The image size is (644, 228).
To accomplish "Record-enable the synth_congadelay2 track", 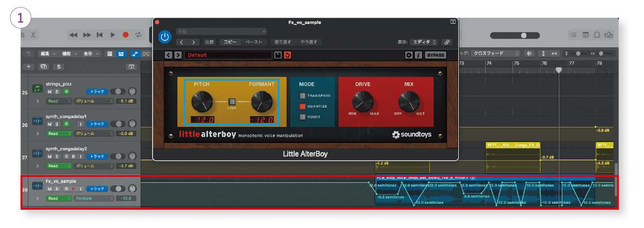I will point(74,156).
